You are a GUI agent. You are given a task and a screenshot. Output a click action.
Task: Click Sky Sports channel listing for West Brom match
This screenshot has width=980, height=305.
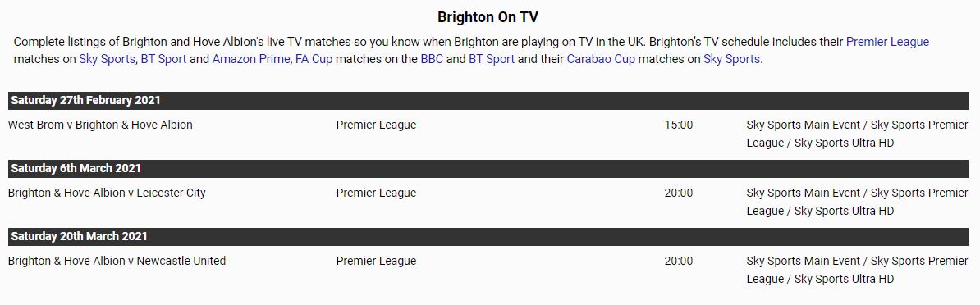point(857,134)
